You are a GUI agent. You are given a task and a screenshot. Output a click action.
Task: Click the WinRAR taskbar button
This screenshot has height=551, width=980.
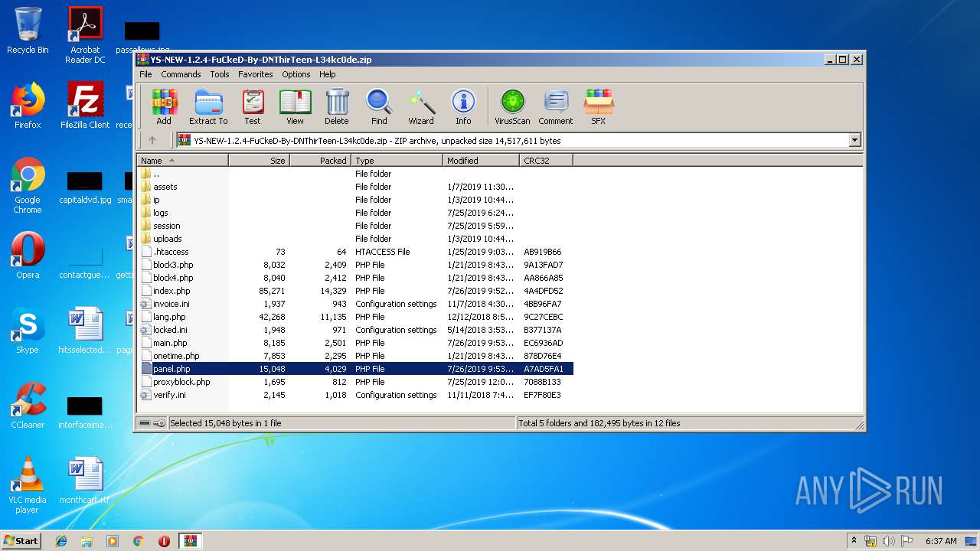click(190, 540)
